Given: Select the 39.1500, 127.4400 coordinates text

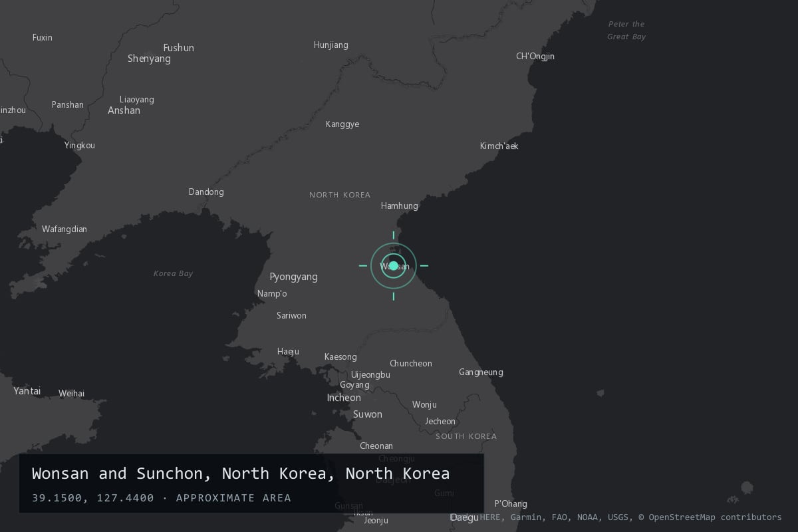Looking at the screenshot, I should (93, 497).
